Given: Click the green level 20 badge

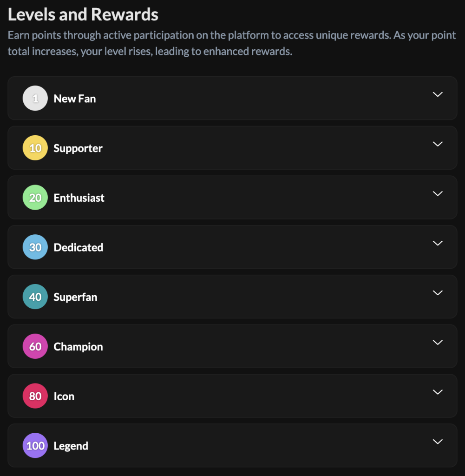Looking at the screenshot, I should click(35, 197).
